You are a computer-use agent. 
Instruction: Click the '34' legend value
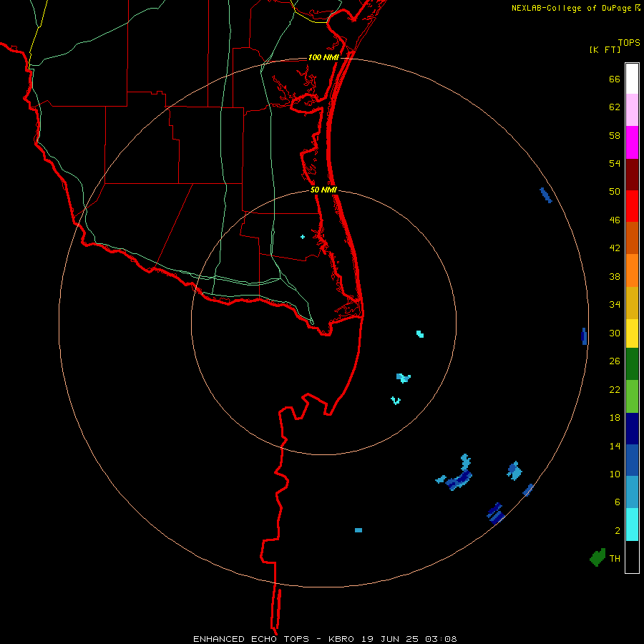point(615,305)
